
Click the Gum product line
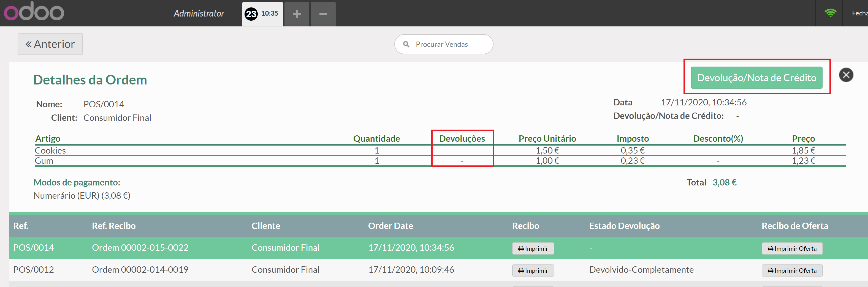(x=44, y=161)
